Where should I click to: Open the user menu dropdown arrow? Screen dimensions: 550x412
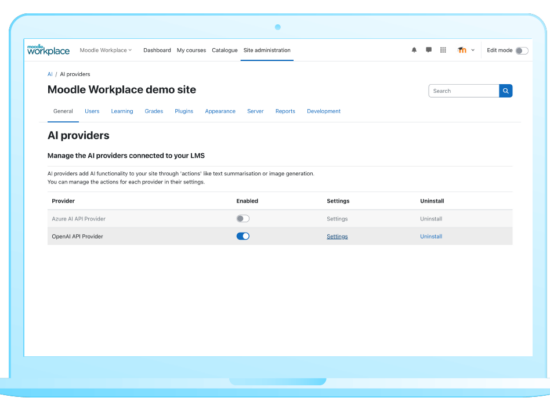click(x=473, y=50)
